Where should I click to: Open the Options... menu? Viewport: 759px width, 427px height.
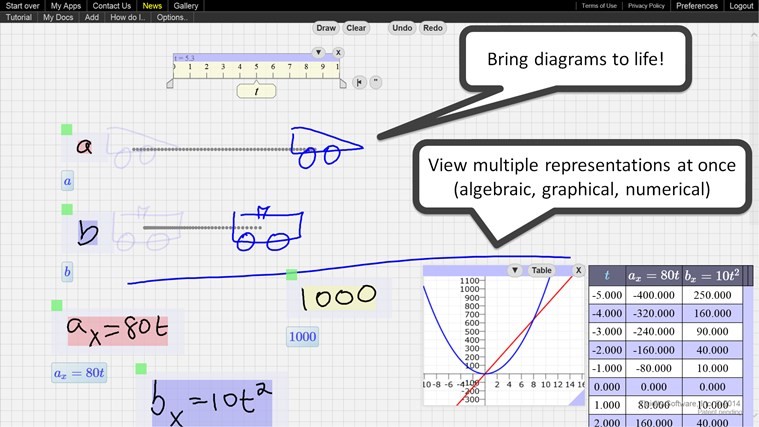pyautogui.click(x=172, y=18)
